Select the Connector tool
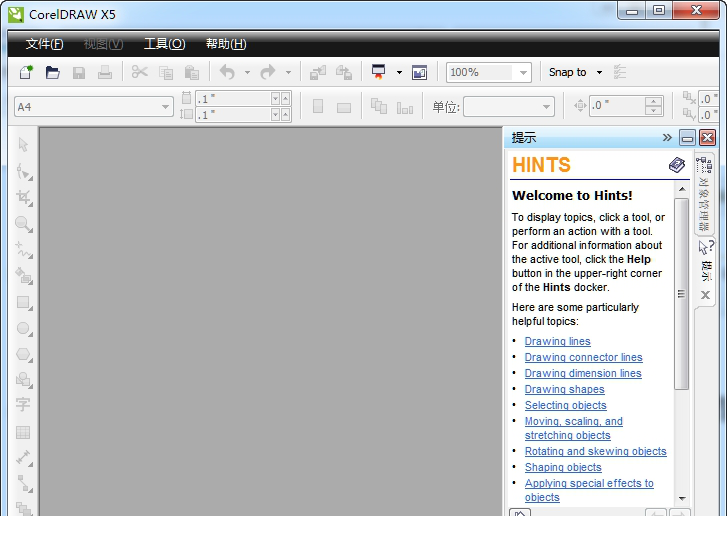727x536 pixels. pyautogui.click(x=24, y=484)
